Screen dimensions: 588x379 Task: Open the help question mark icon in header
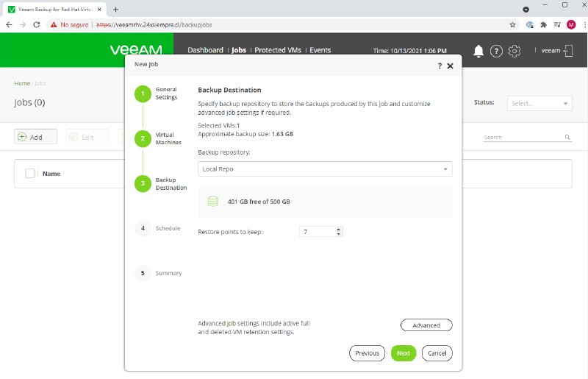(496, 51)
